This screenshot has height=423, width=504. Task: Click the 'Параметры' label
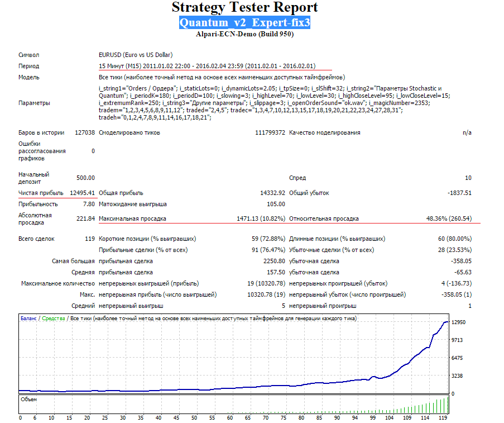[x=34, y=103]
